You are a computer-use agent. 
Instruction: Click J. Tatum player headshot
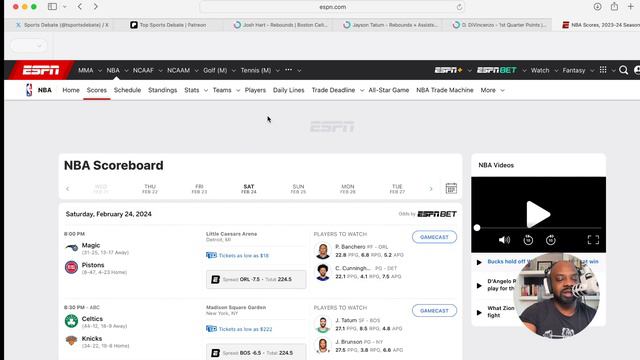coord(322,324)
